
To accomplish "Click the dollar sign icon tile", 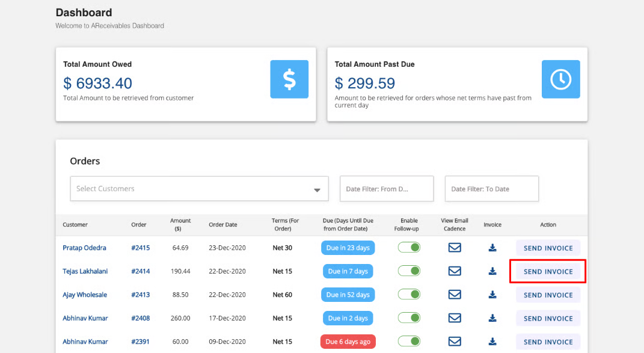I will [x=289, y=79].
